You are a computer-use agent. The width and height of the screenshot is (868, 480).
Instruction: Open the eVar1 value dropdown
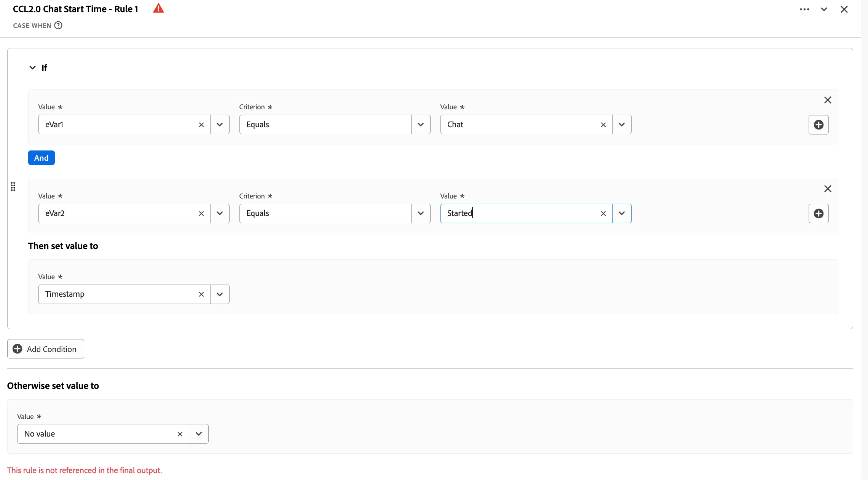coord(220,125)
